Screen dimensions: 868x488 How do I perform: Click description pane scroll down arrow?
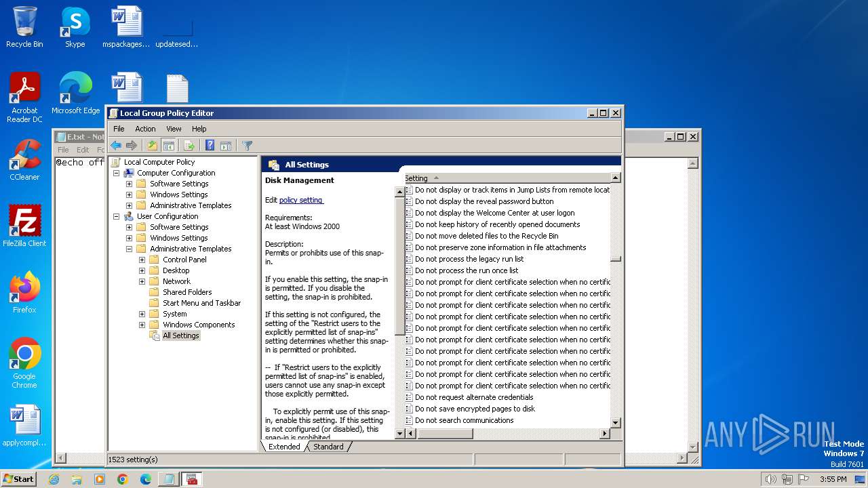coord(399,434)
